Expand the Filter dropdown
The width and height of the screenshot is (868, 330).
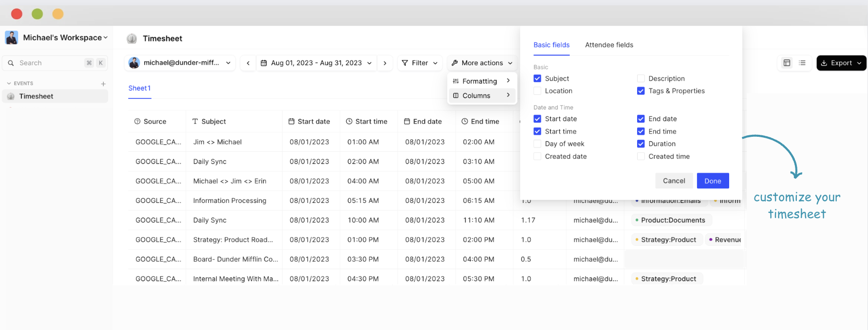pos(419,63)
